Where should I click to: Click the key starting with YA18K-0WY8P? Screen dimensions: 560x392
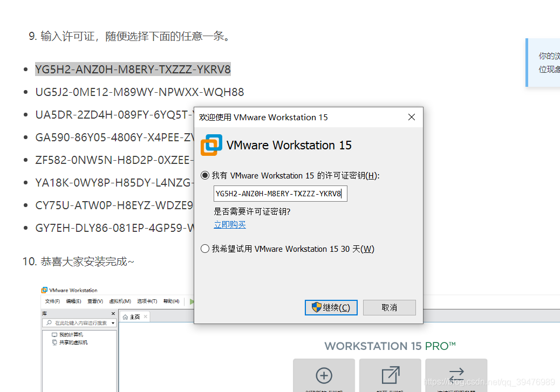coord(114,182)
